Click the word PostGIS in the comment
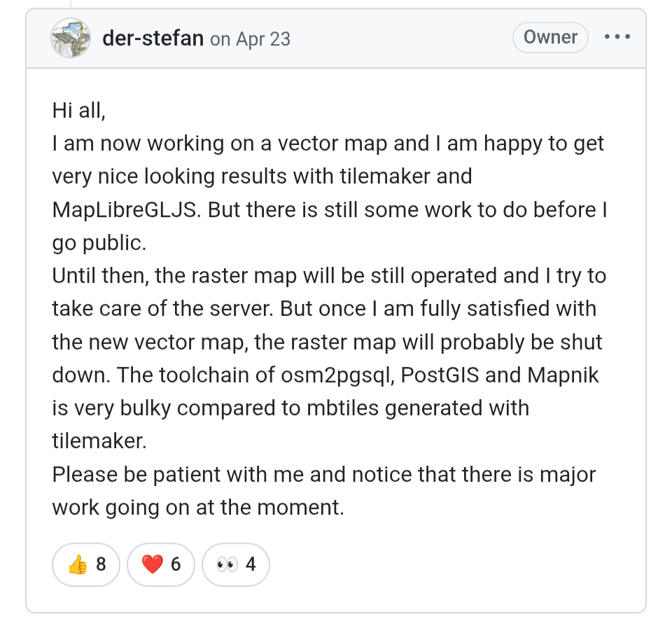672x626 pixels. [440, 375]
